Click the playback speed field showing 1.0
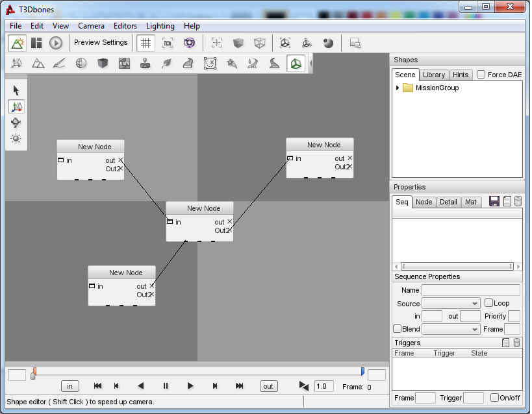This screenshot has width=532, height=414. tap(324, 386)
